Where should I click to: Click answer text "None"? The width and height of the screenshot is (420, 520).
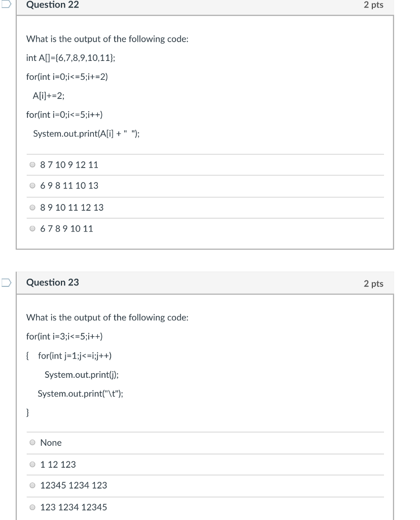click(x=51, y=442)
